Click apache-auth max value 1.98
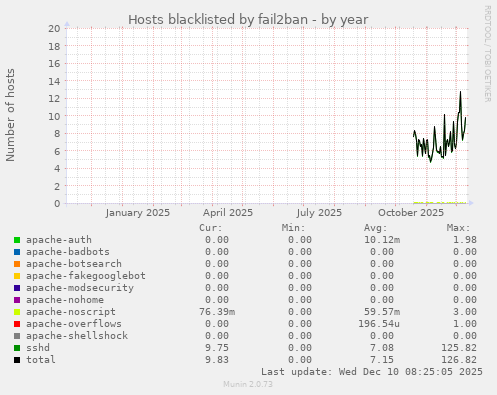 tap(465, 240)
